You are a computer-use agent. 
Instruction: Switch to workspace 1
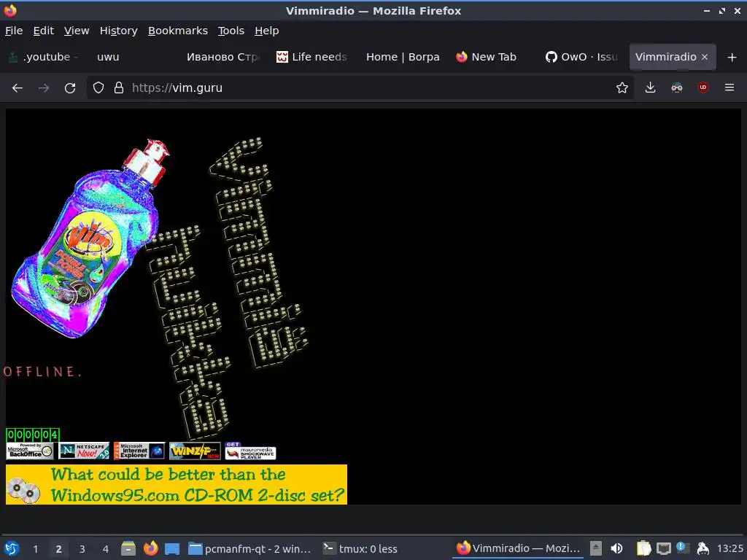tap(35, 549)
